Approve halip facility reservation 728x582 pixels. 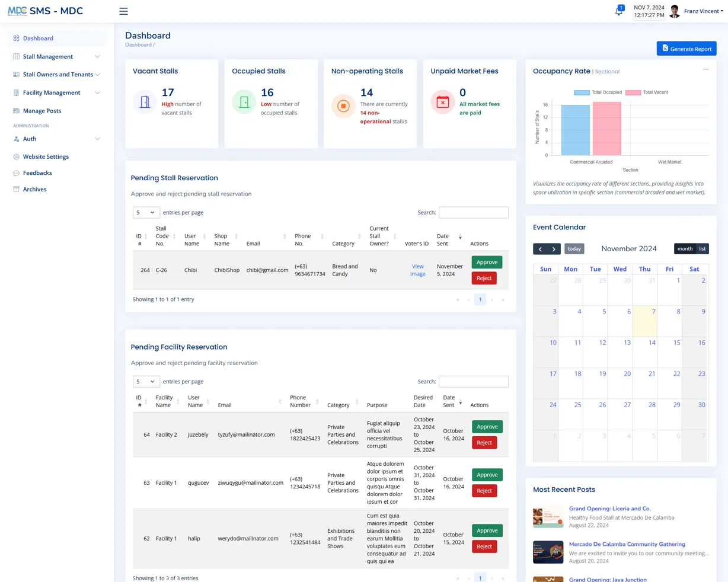click(x=487, y=530)
